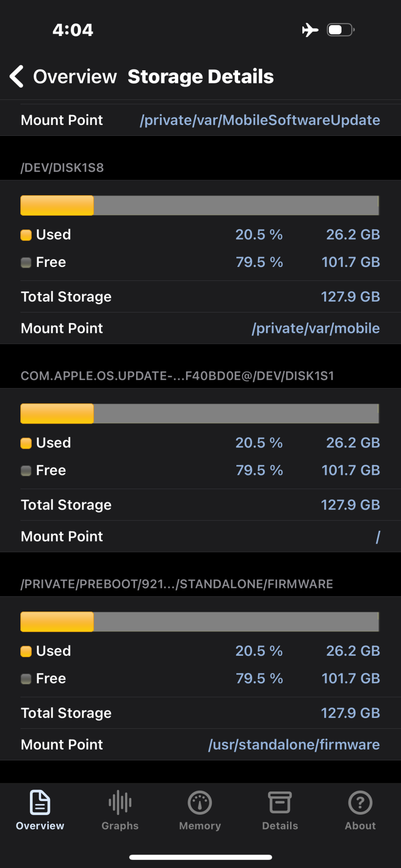401x868 pixels.
Task: Open the Overview tab document icon
Action: tap(40, 802)
